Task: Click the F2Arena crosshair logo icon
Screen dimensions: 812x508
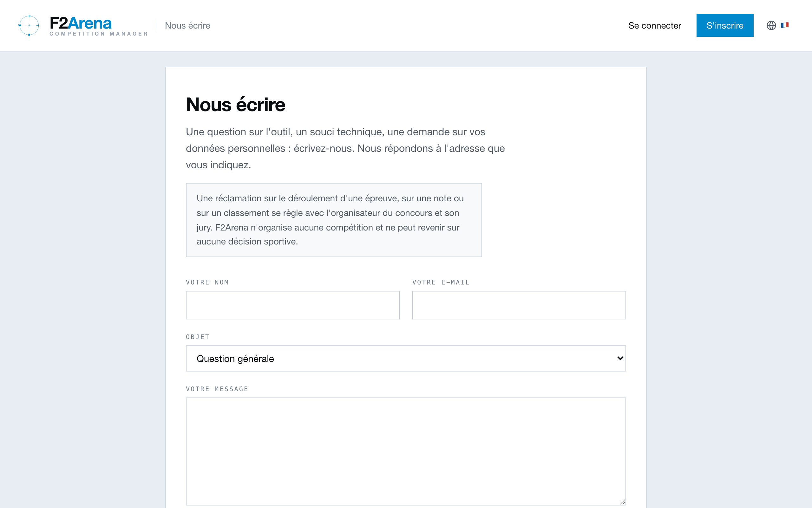Action: click(29, 25)
